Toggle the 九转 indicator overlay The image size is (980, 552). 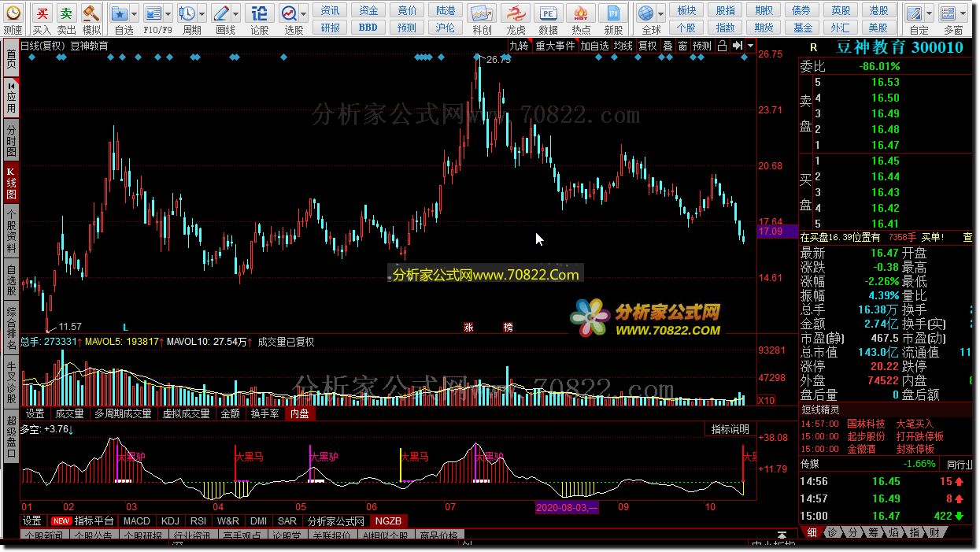point(519,46)
